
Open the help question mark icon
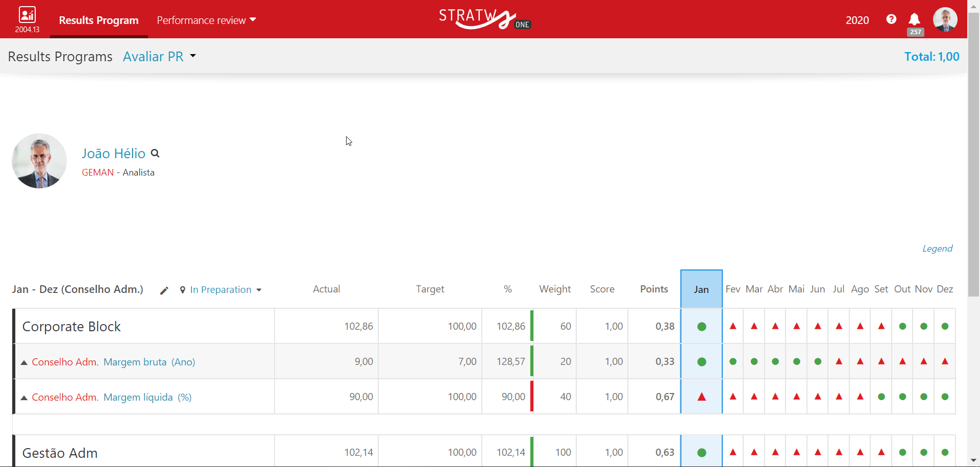click(x=891, y=19)
